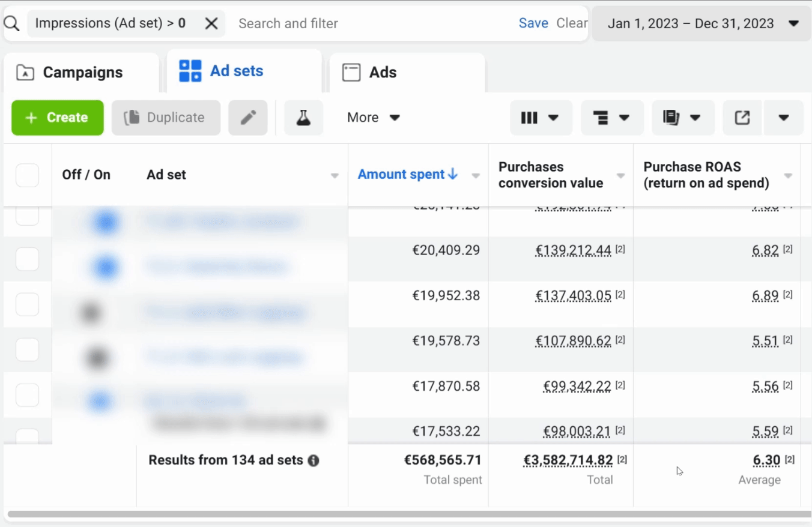The width and height of the screenshot is (812, 527).
Task: Open the breakdown icon menu
Action: coord(611,118)
